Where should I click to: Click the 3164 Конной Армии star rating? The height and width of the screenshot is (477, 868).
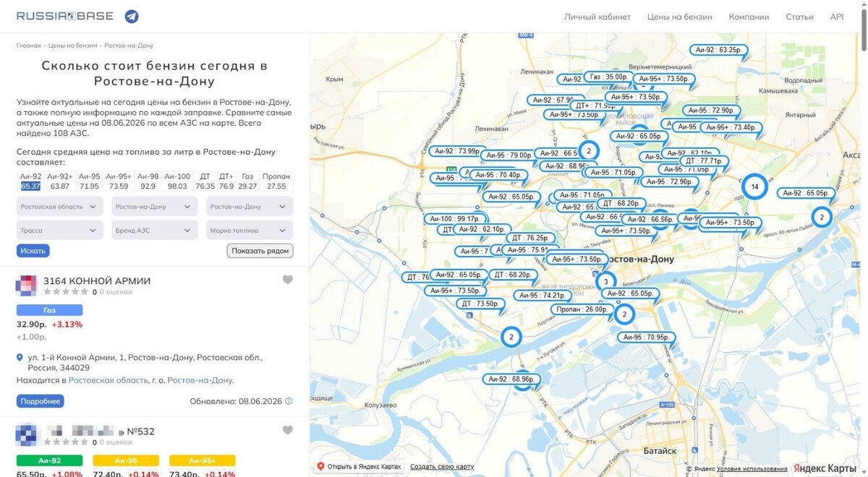click(x=66, y=292)
